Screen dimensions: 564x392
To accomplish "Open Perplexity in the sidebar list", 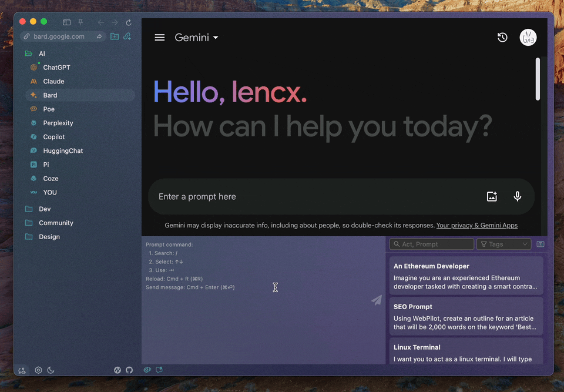I will click(80, 123).
